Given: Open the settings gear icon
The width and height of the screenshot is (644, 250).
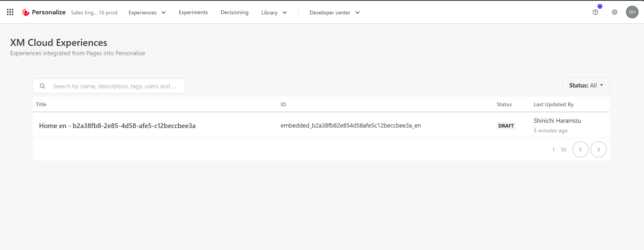Looking at the screenshot, I should [x=614, y=12].
